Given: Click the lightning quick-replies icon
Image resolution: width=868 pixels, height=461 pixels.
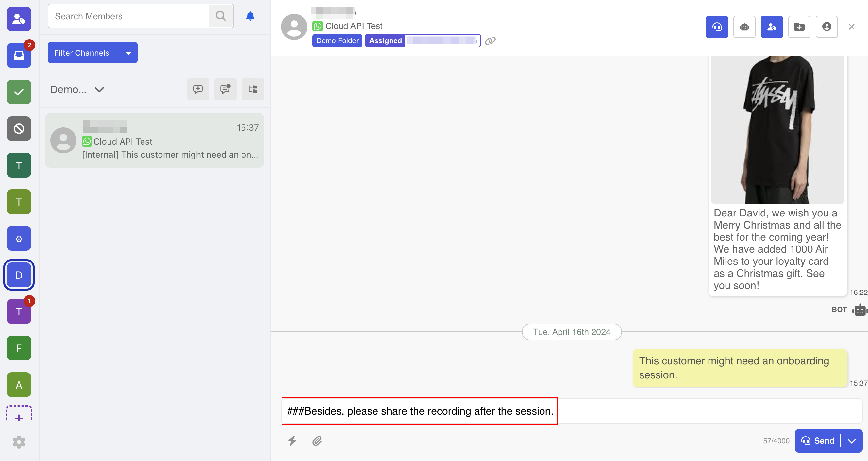Looking at the screenshot, I should [x=292, y=440].
